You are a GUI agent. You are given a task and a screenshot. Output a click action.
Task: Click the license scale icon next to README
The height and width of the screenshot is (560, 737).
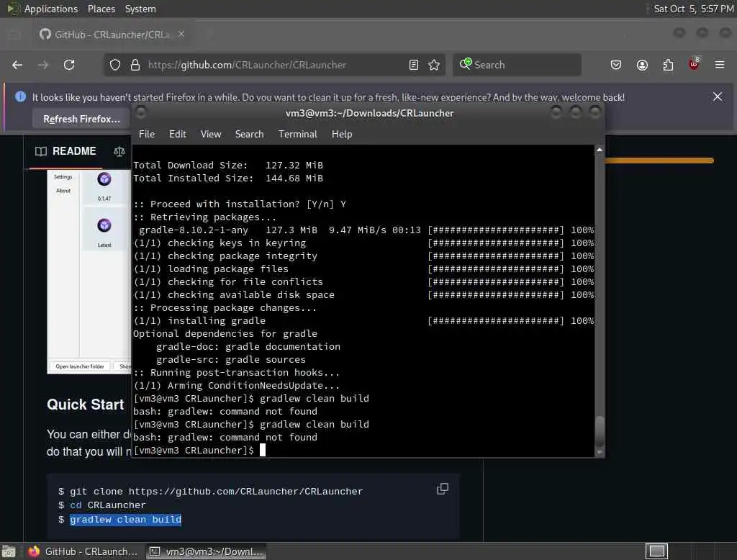(119, 151)
